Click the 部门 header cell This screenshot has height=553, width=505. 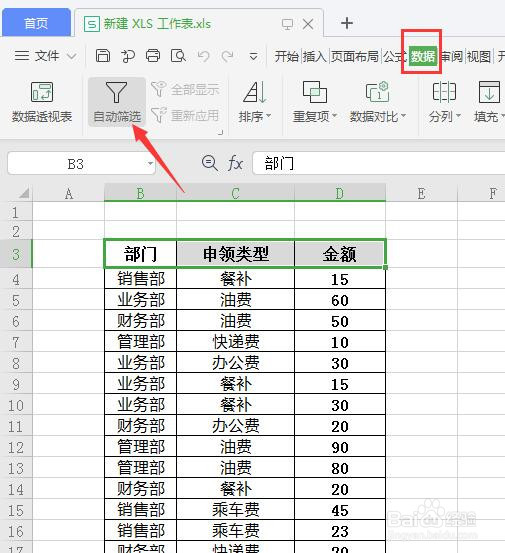click(140, 254)
